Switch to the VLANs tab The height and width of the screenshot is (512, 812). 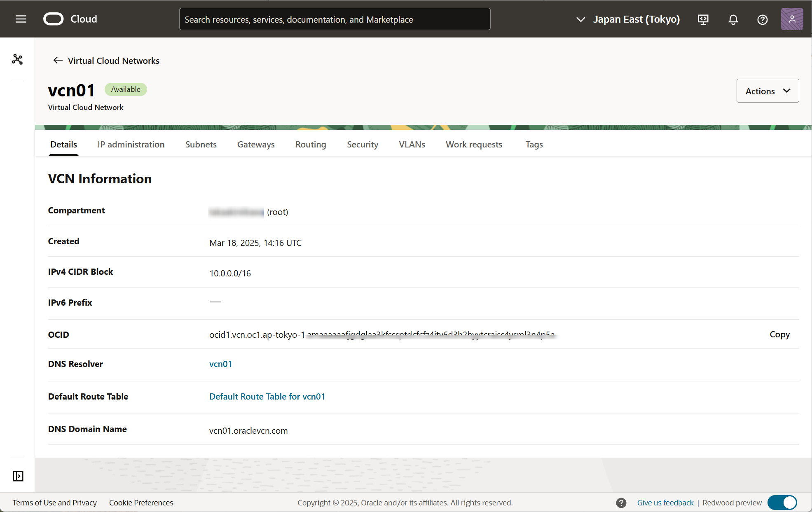coord(412,145)
